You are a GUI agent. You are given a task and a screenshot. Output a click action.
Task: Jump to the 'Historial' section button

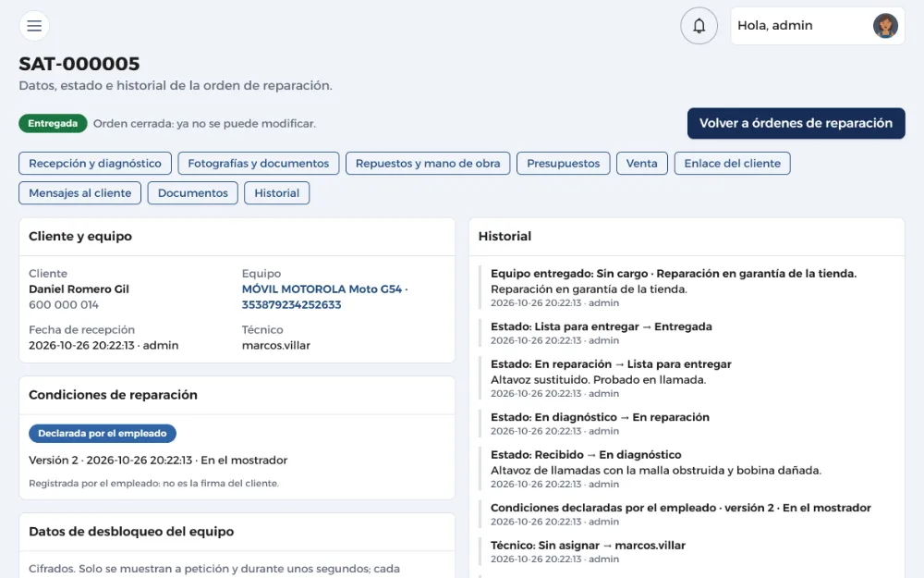pyautogui.click(x=277, y=193)
